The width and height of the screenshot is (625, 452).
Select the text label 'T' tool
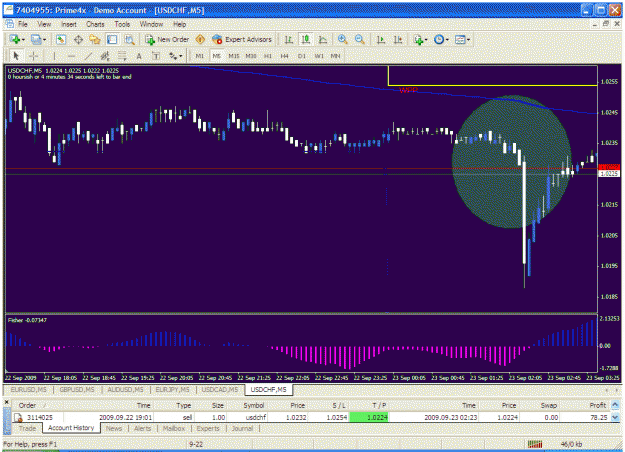[156, 56]
